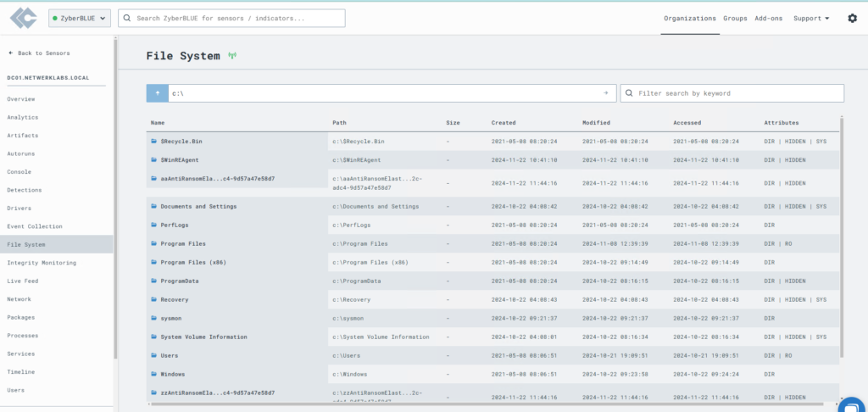Click the c:\ProgramData path cell

coord(357,281)
